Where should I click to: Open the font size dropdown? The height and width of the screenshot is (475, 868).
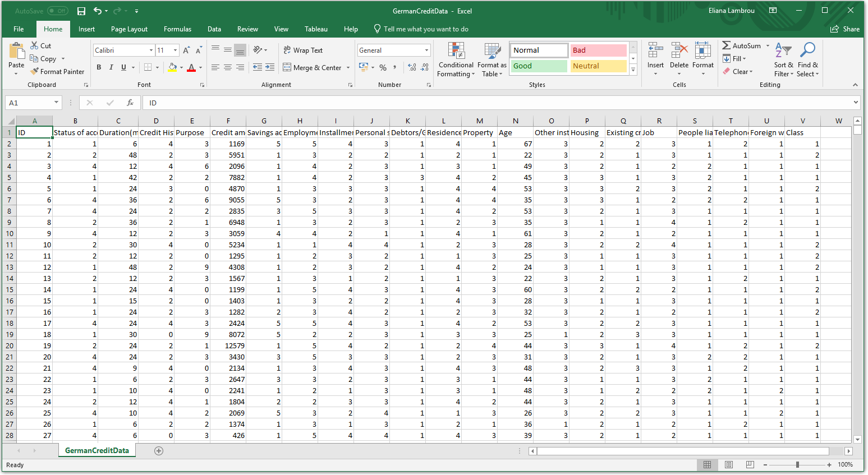tap(175, 50)
